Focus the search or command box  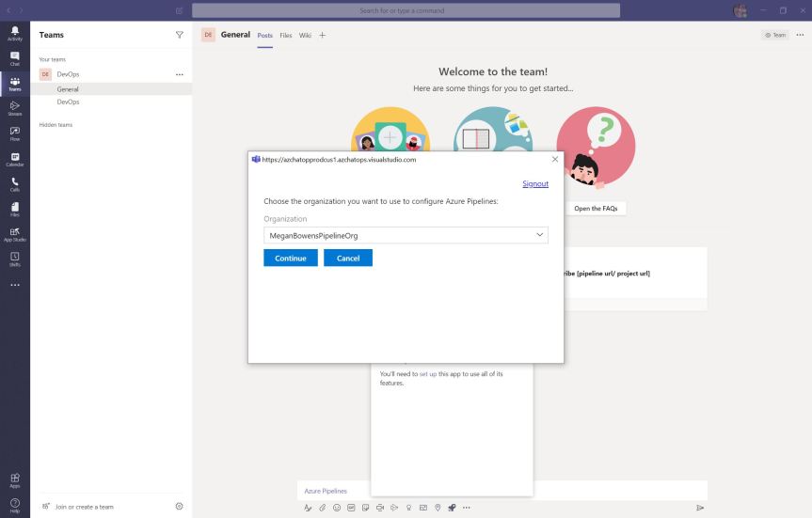pyautogui.click(x=406, y=10)
